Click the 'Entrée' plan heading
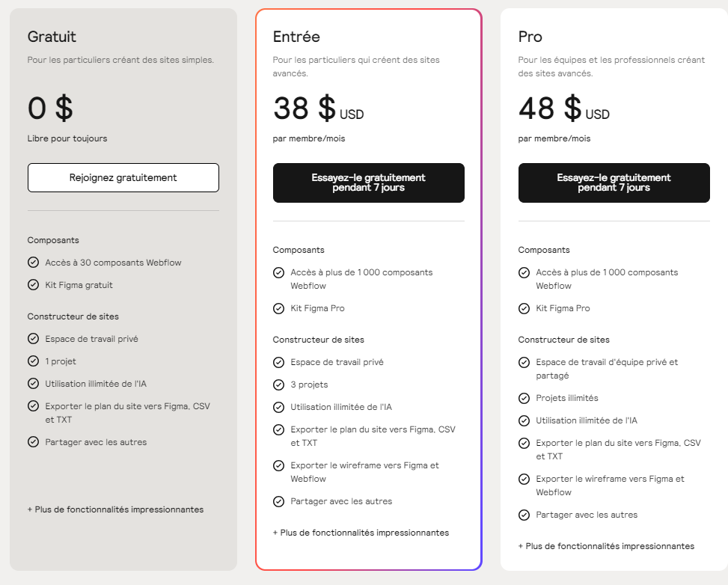The image size is (728, 585). point(296,37)
